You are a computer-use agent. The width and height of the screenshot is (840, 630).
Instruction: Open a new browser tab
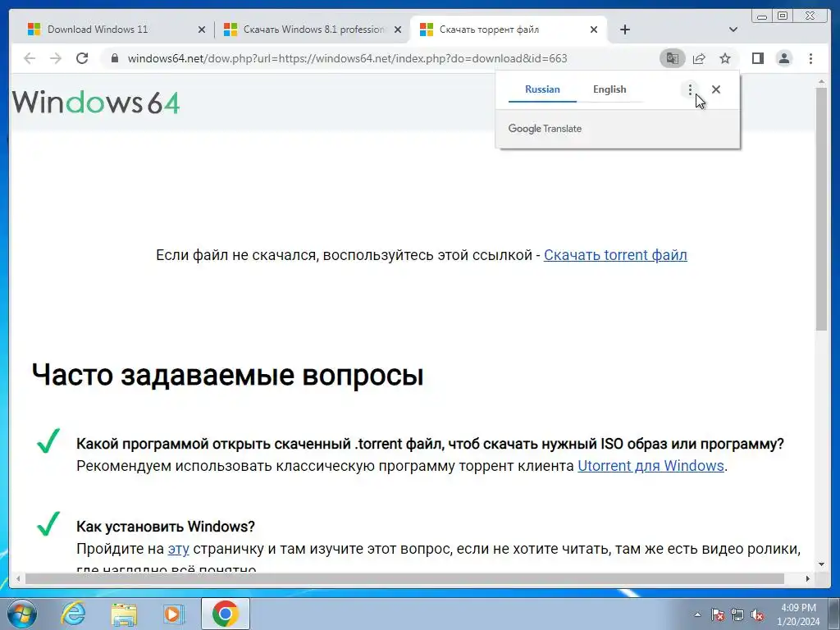624,30
